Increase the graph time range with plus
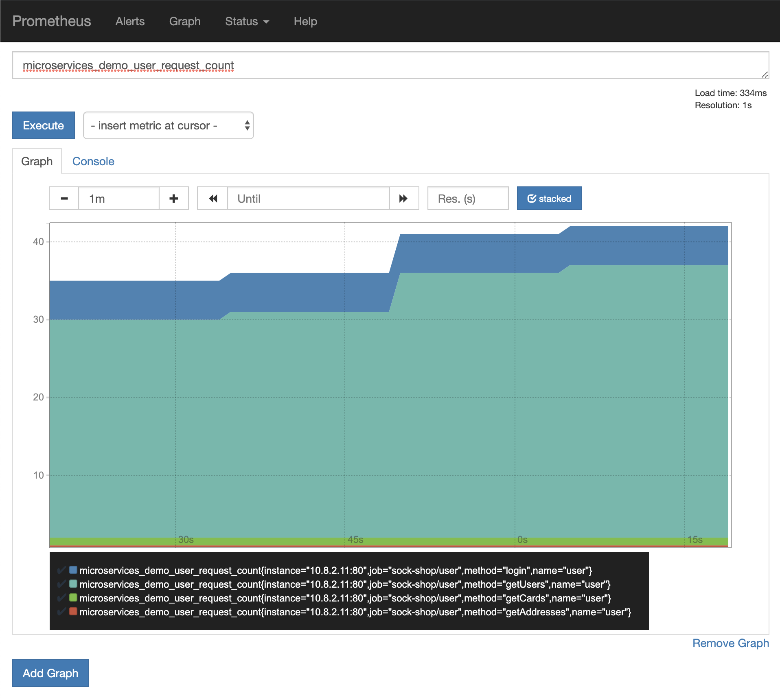The height and width of the screenshot is (700, 780). (174, 199)
